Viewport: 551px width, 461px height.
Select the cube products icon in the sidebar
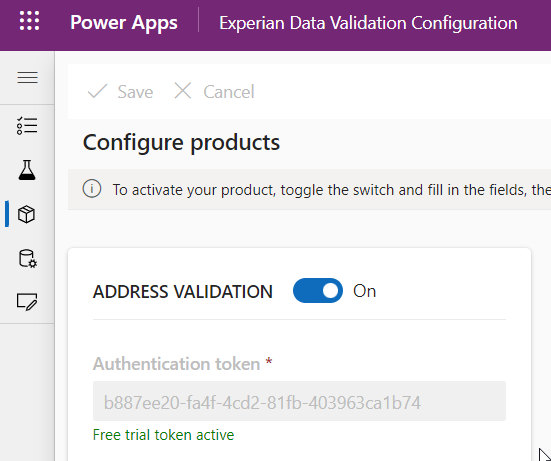26,214
